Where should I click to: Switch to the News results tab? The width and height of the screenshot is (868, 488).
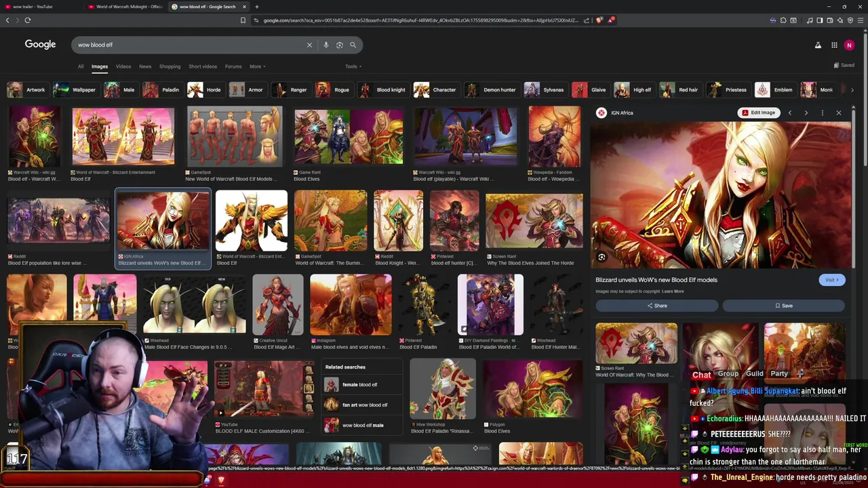[145, 66]
